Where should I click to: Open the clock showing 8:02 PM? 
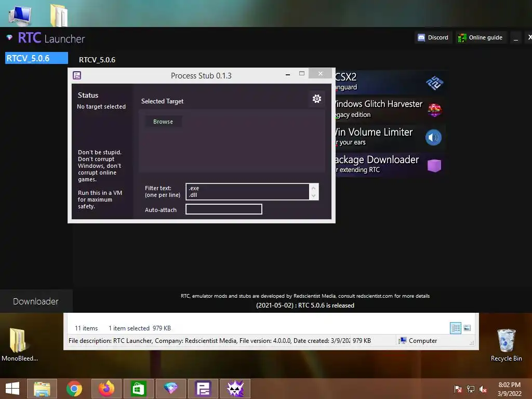pyautogui.click(x=509, y=389)
